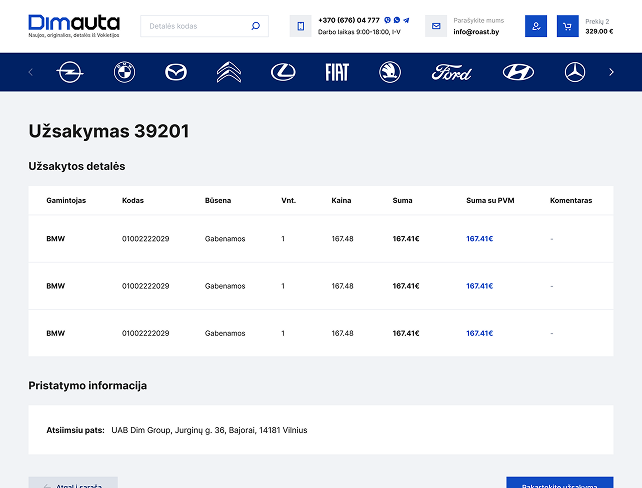Viewport: 642px width, 488px height.
Task: Click the search magnifier icon
Action: pos(255,26)
